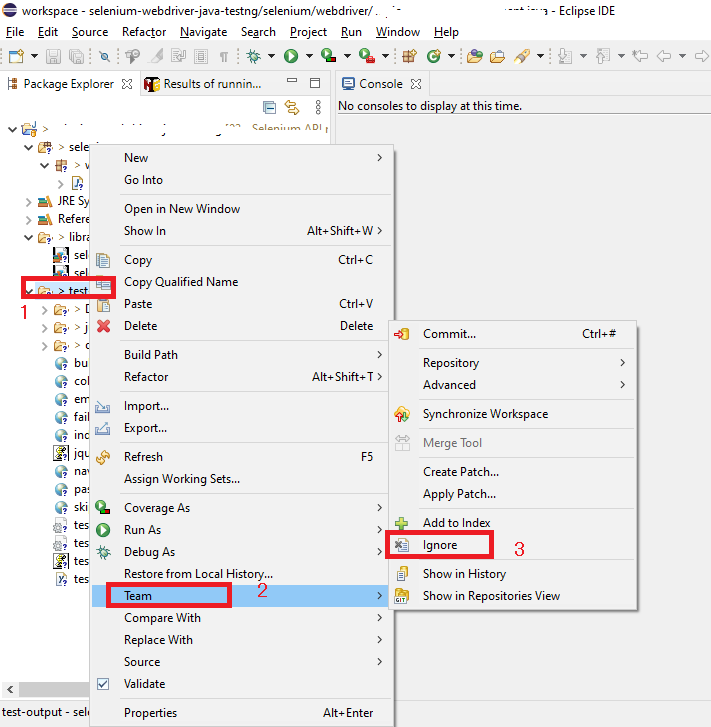Click the Save toolbar icon
Viewport: 711px width, 727px height.
coord(53,57)
